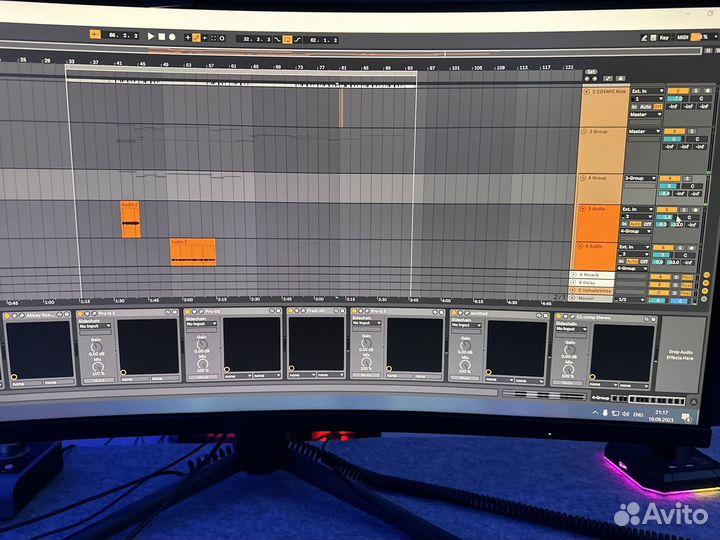Click the Set locator button above track list

point(591,72)
